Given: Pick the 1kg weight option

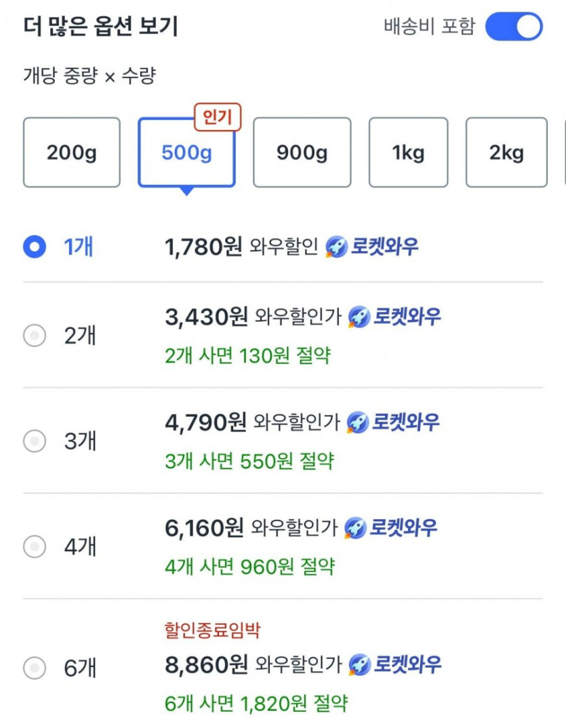Looking at the screenshot, I should point(408,153).
